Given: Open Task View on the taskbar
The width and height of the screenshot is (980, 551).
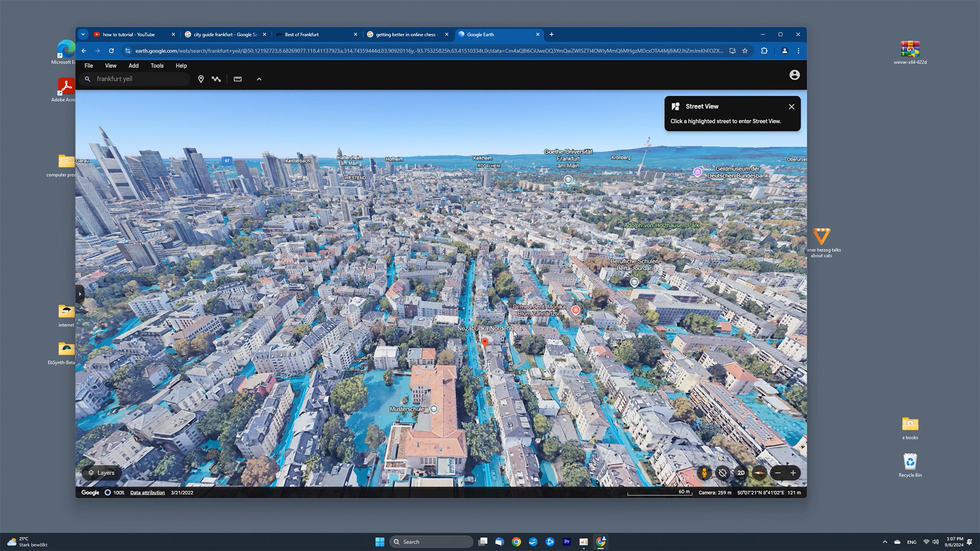Looking at the screenshot, I should coord(483,542).
